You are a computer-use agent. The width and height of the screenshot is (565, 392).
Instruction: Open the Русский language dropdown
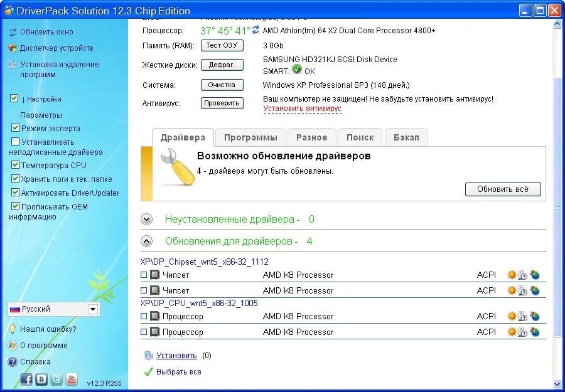(x=93, y=309)
